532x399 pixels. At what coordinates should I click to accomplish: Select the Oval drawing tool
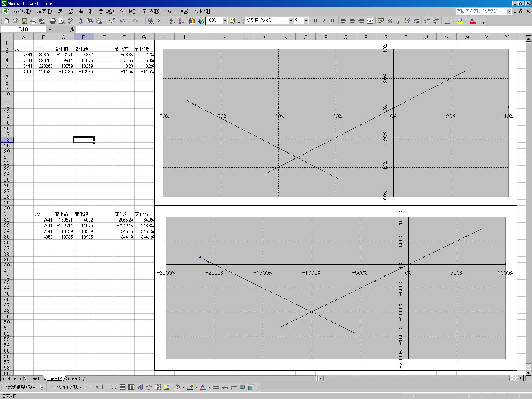114,387
